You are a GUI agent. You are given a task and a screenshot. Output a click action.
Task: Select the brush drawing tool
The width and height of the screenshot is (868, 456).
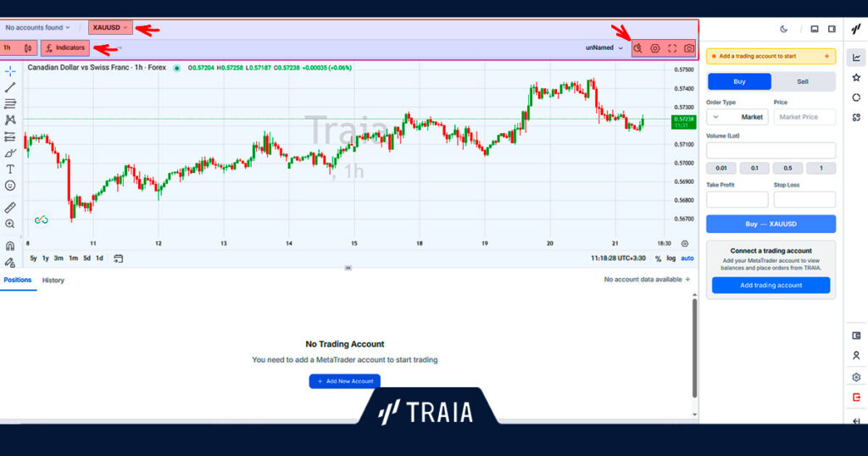pos(10,153)
